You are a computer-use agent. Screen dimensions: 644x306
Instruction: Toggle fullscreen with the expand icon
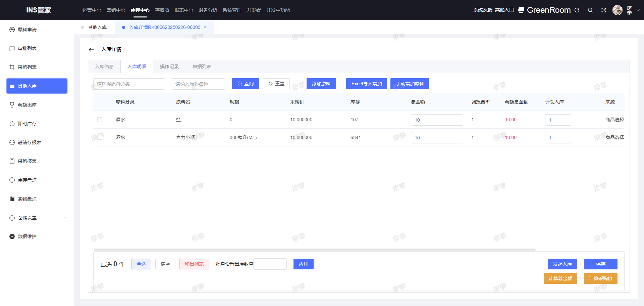(604, 10)
